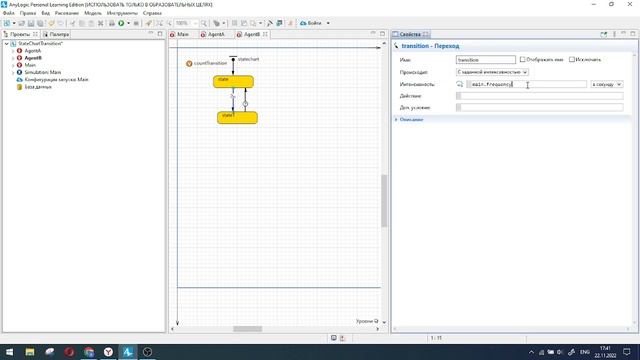Expand the AgentA tree node
The height and width of the screenshot is (360, 640).
pos(13,51)
